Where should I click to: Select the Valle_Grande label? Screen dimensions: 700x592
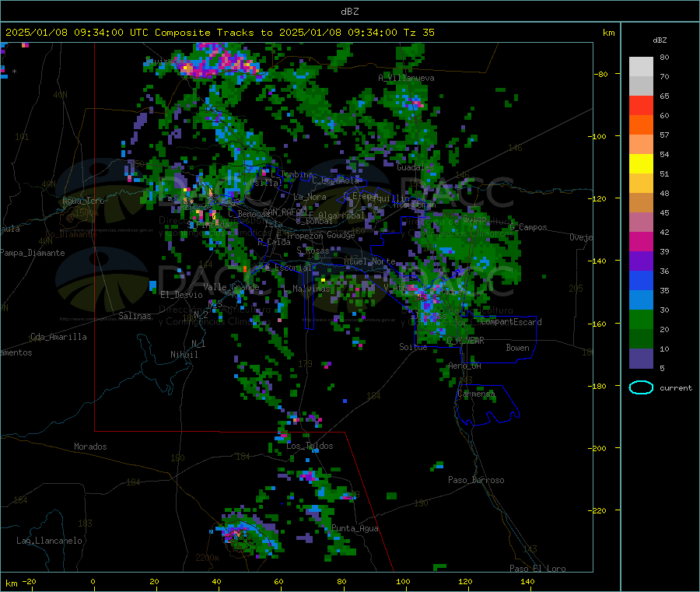pos(231,287)
